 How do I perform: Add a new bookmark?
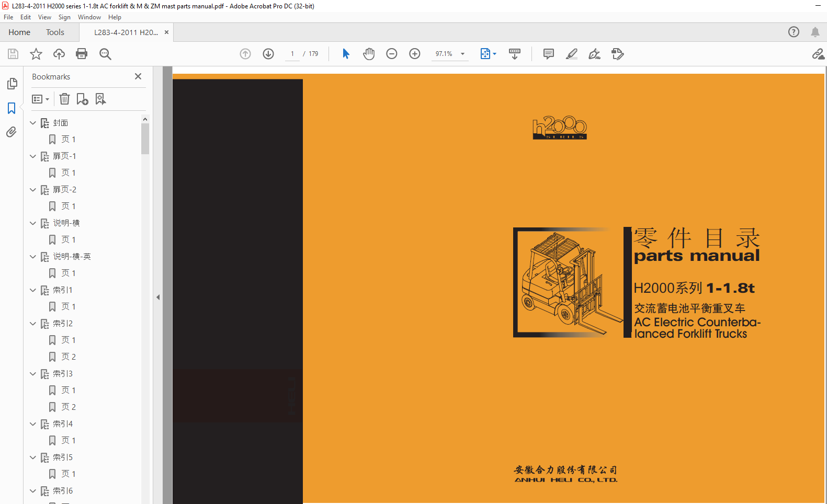point(83,99)
